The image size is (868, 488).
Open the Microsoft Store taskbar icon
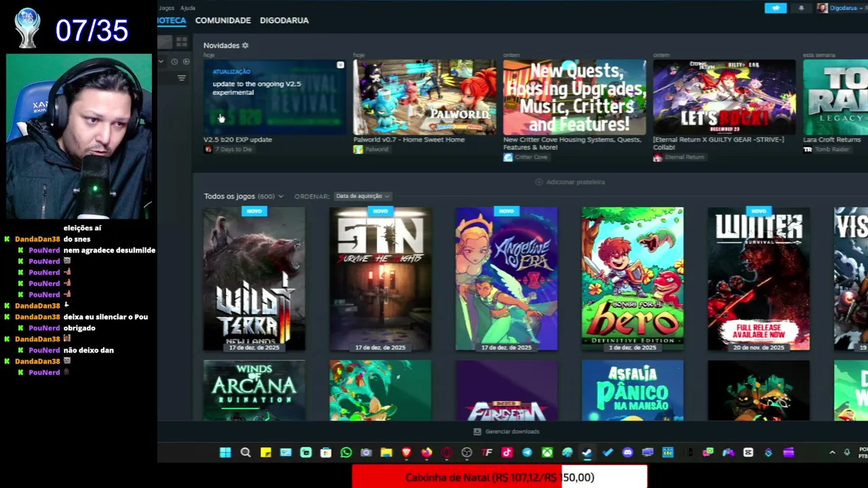(x=325, y=453)
